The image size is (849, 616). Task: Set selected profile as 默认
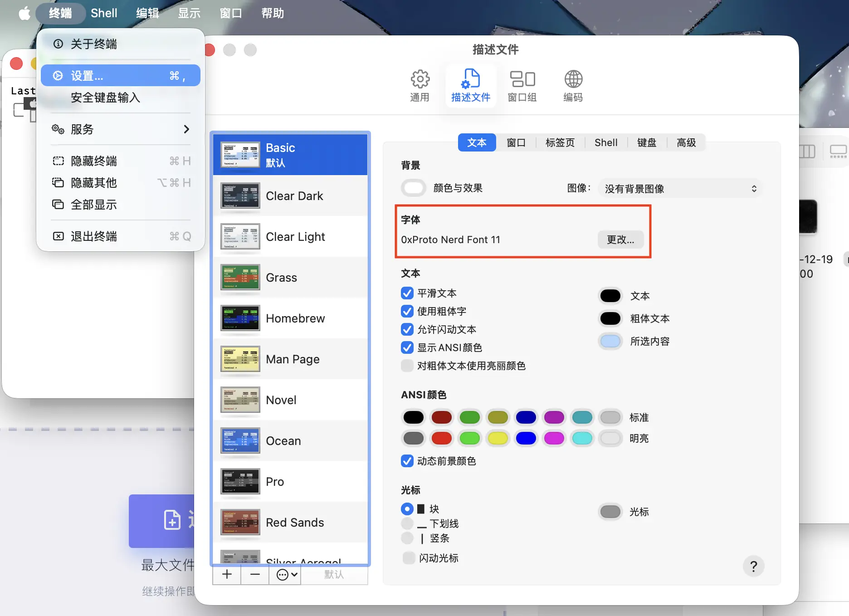point(334,574)
